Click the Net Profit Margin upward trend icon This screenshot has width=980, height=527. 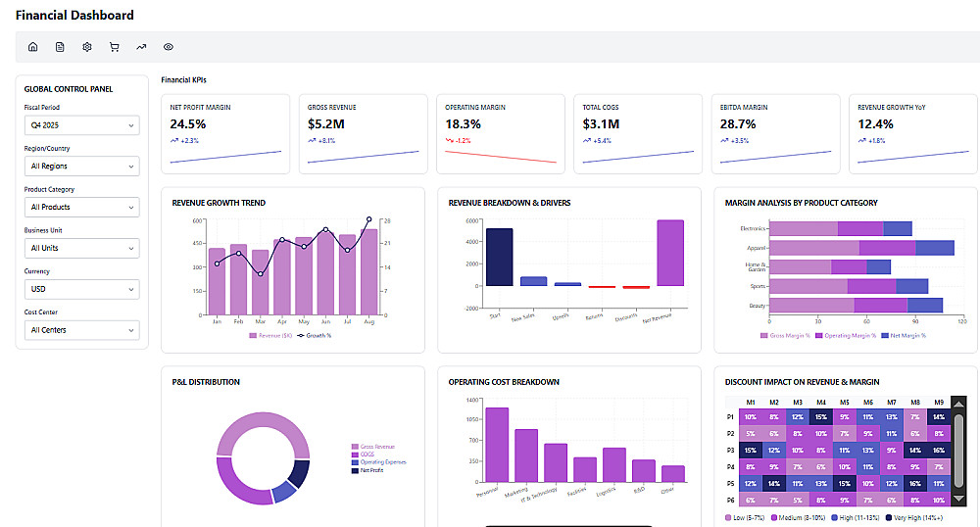pyautogui.click(x=173, y=140)
